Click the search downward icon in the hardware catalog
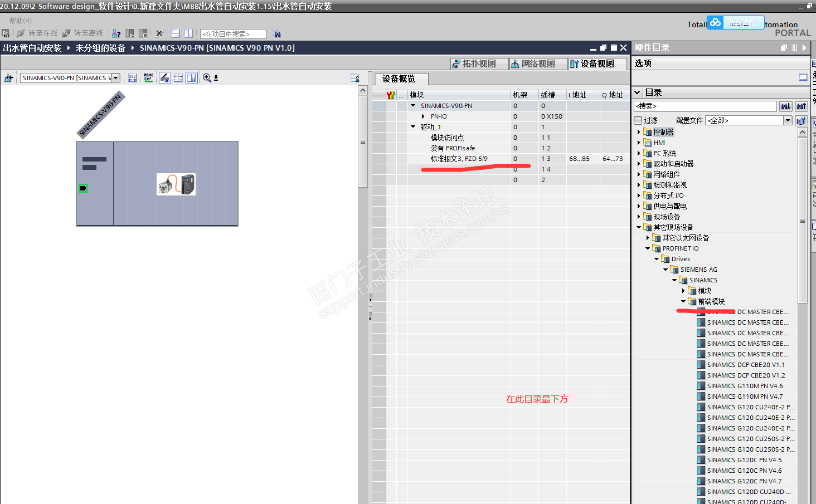Viewport: 816px width, 504px height. tap(786, 106)
